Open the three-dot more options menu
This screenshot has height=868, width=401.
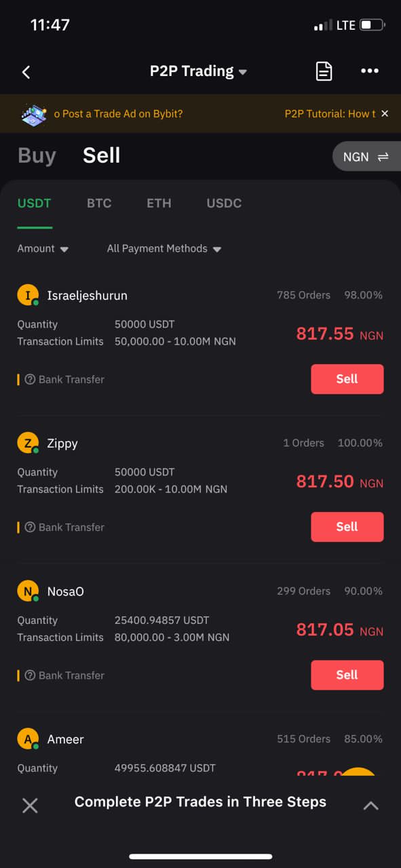[x=370, y=71]
